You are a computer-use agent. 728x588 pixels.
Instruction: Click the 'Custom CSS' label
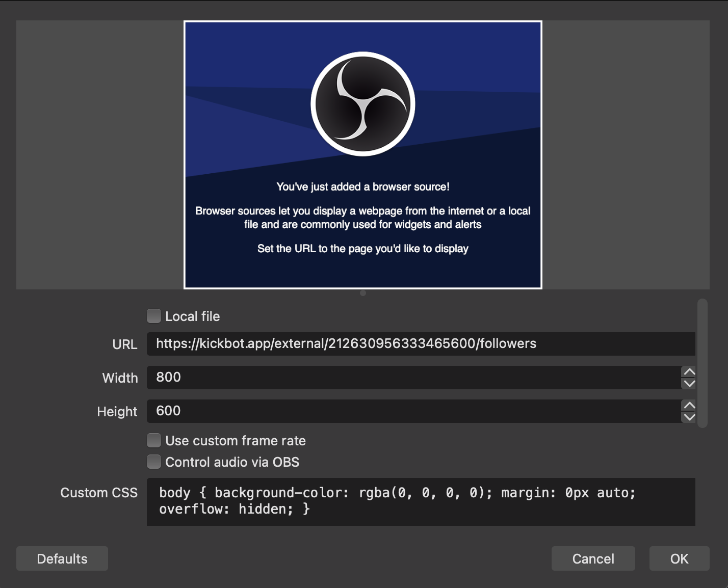[99, 493]
